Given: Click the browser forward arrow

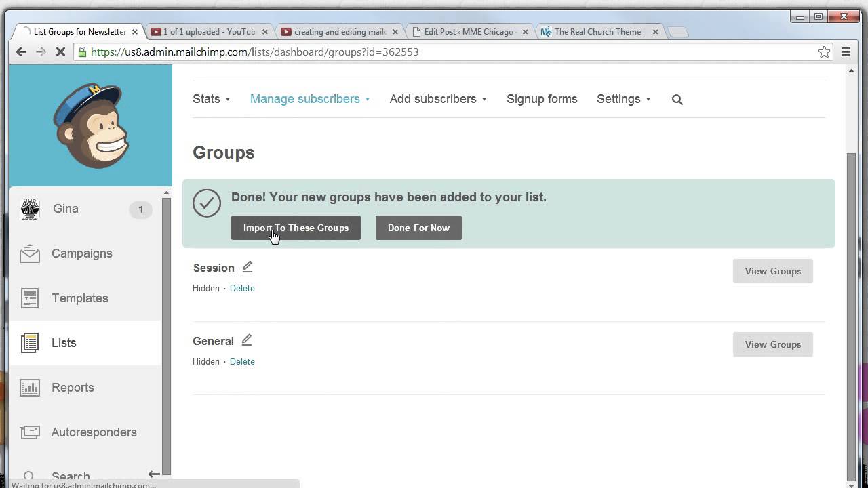Looking at the screenshot, I should click(41, 52).
